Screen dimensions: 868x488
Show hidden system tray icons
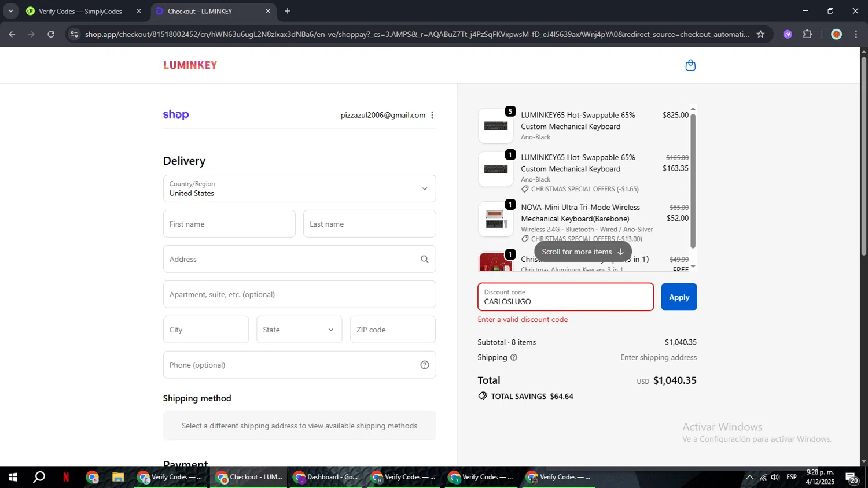point(749,478)
